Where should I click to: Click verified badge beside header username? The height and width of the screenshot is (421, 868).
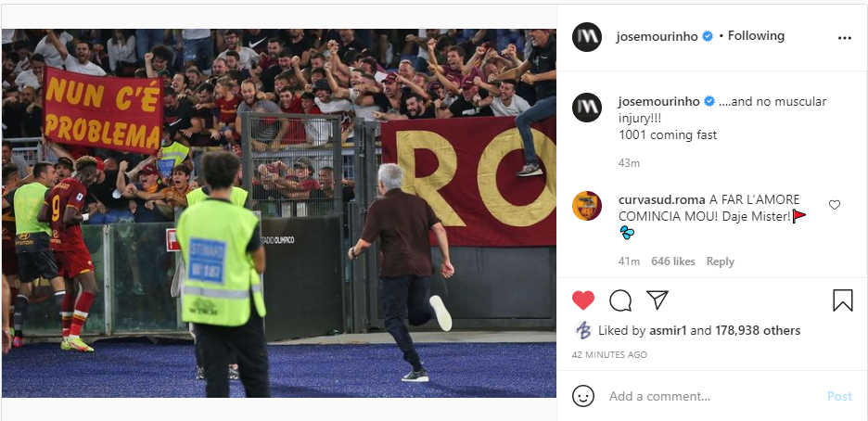708,36
